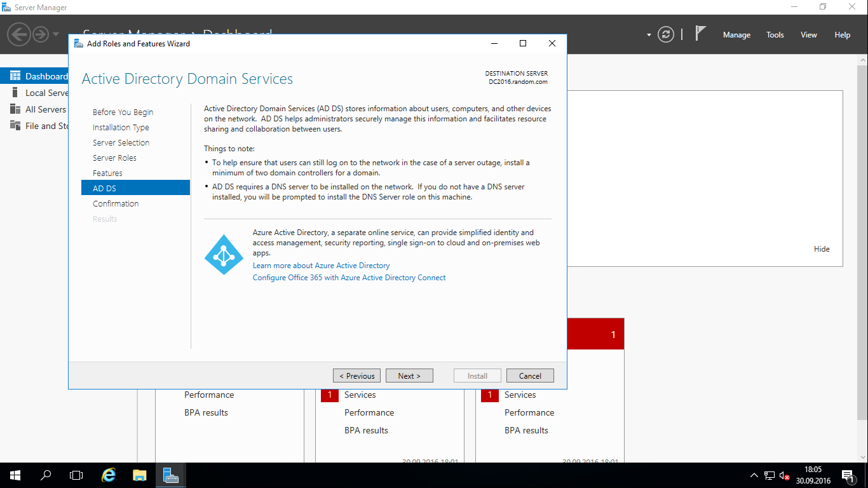Go to Server Selection step
The height and width of the screenshot is (488, 868).
click(121, 142)
